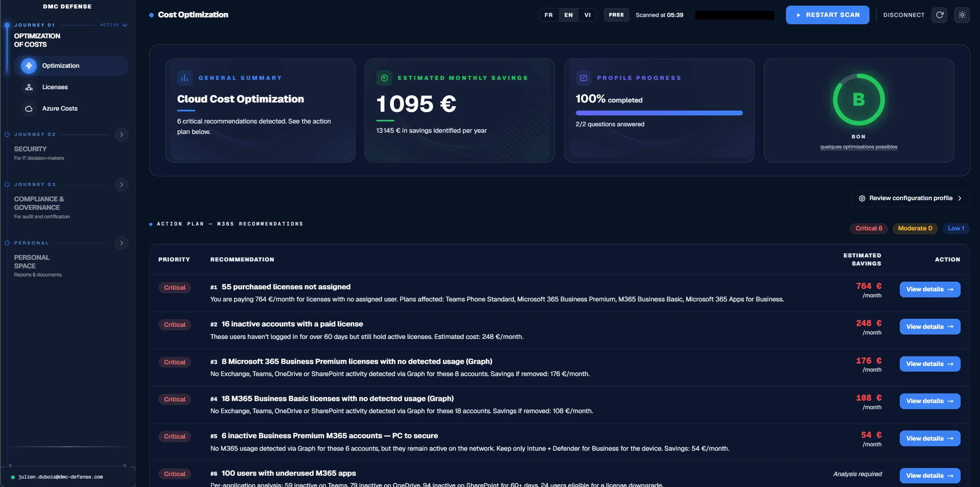The height and width of the screenshot is (487, 980).
Task: Click julien.dubois@dmc-defense.com account entry
Action: pos(60,477)
